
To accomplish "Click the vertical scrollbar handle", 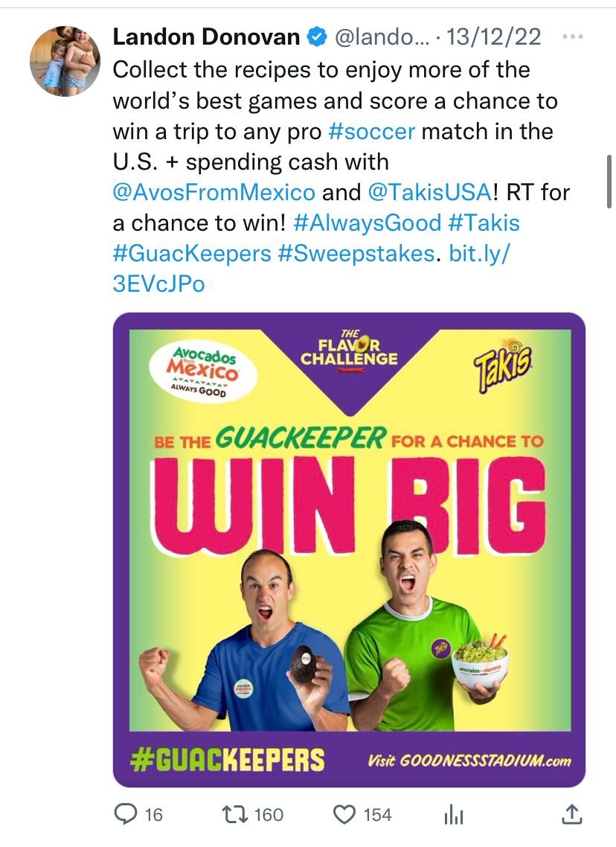I will (609, 182).
